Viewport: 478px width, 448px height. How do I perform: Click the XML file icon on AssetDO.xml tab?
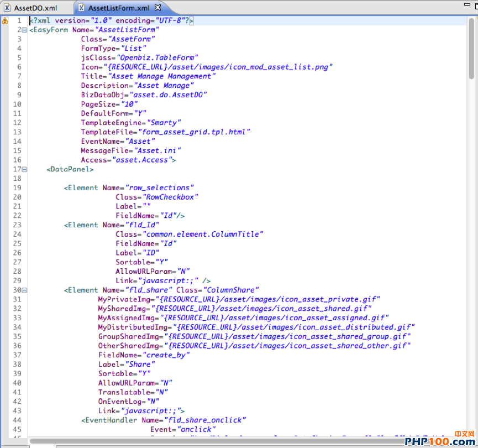(x=7, y=8)
